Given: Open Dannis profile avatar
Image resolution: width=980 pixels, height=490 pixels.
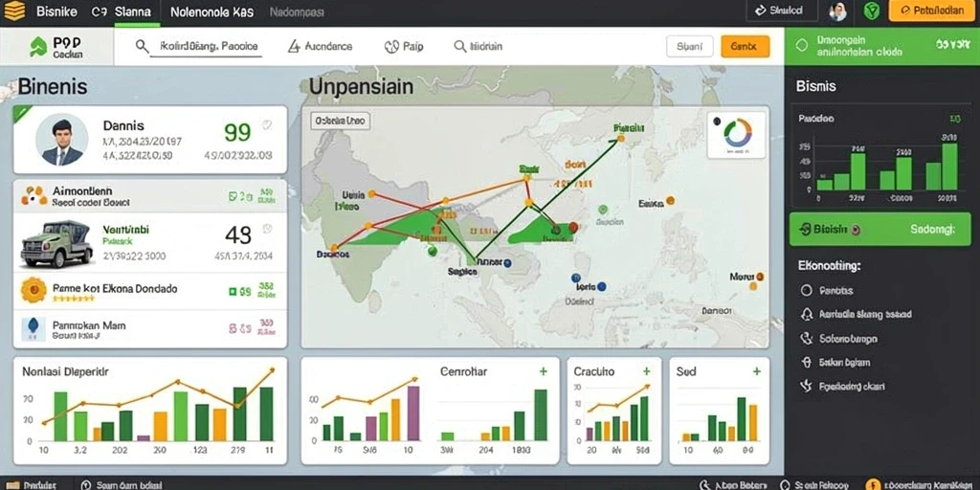Looking at the screenshot, I should [x=62, y=139].
